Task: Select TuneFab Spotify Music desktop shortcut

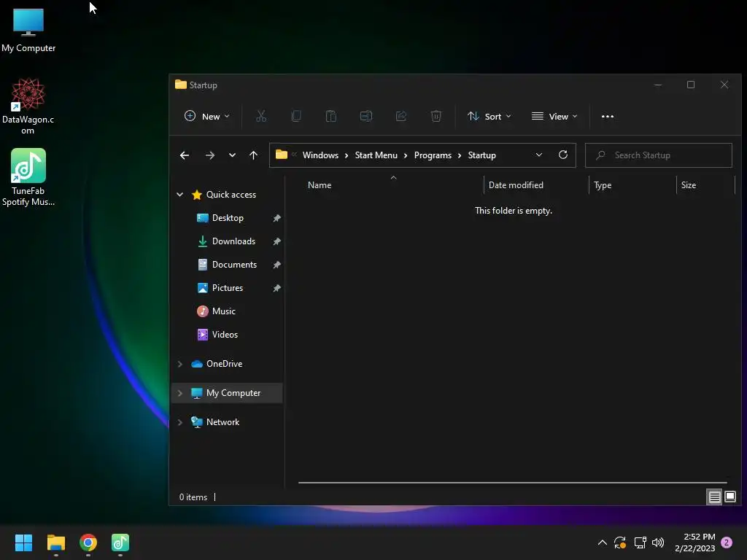Action: point(28,177)
